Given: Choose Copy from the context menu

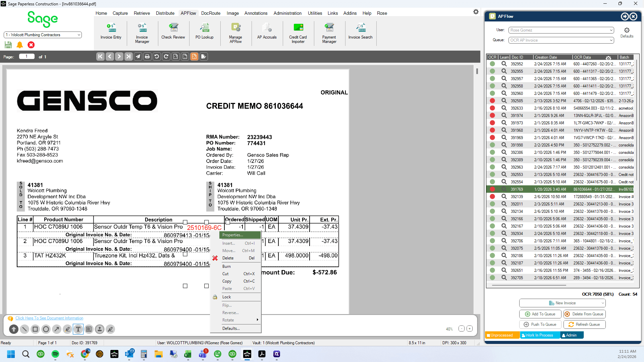Looking at the screenshot, I should 236,281.
